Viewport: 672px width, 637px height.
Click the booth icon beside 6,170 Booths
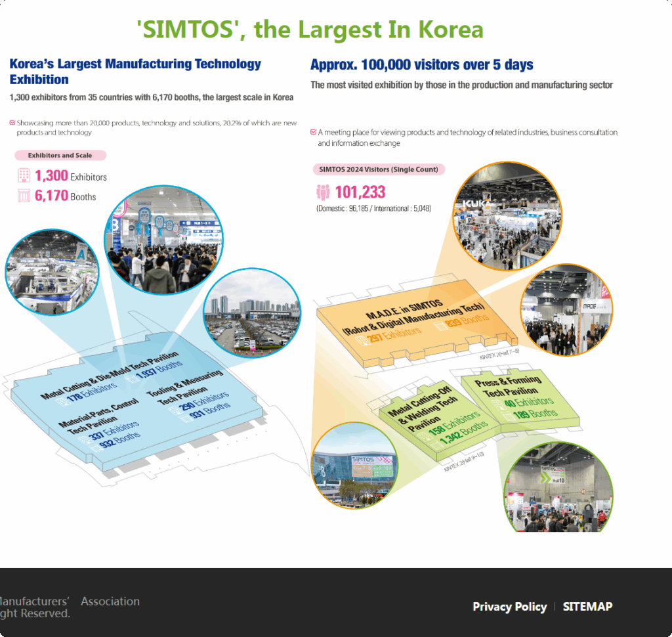(x=24, y=196)
